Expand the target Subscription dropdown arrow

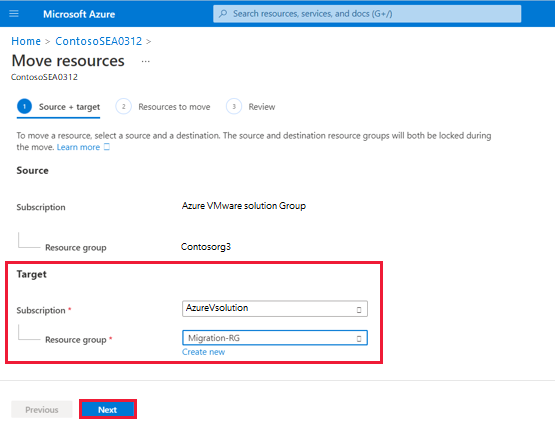point(359,310)
